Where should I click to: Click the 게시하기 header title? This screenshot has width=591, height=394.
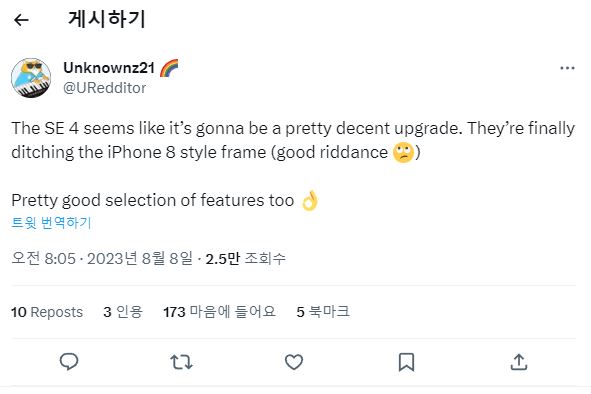107,19
